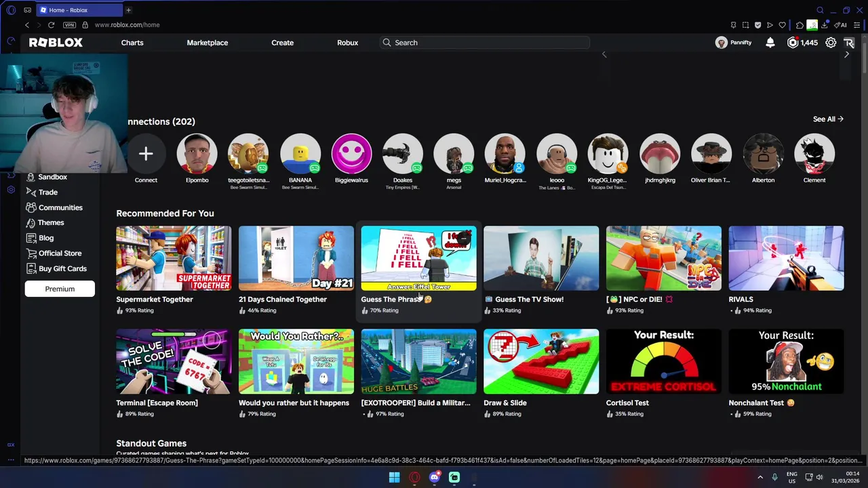This screenshot has height=488, width=868.
Task: Open the Windows Start button
Action: point(394,477)
